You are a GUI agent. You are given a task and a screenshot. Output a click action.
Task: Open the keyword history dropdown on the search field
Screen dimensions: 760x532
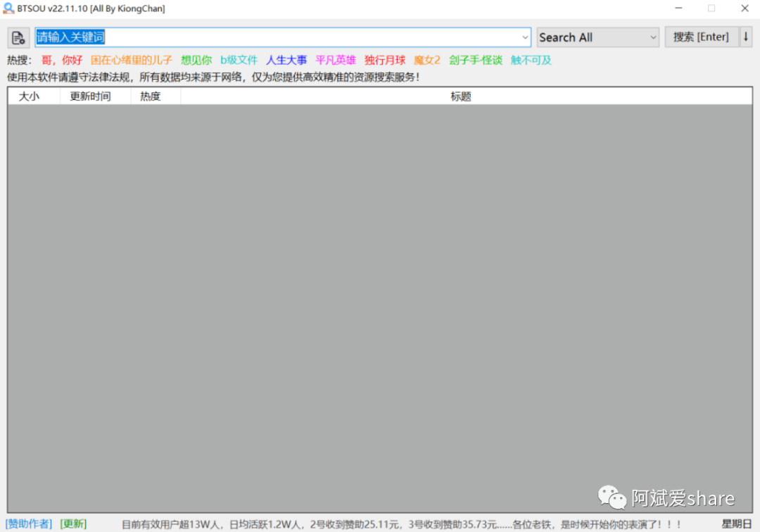(526, 37)
